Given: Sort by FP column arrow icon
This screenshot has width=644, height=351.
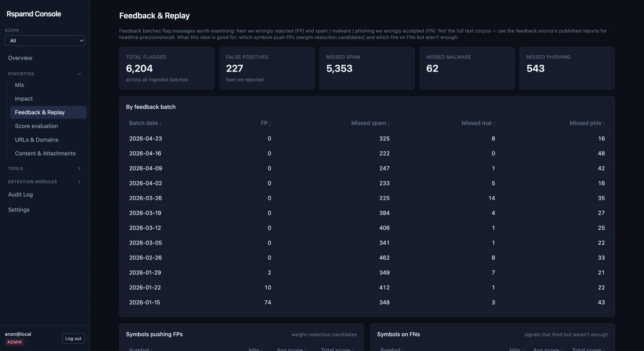Looking at the screenshot, I should [x=270, y=123].
